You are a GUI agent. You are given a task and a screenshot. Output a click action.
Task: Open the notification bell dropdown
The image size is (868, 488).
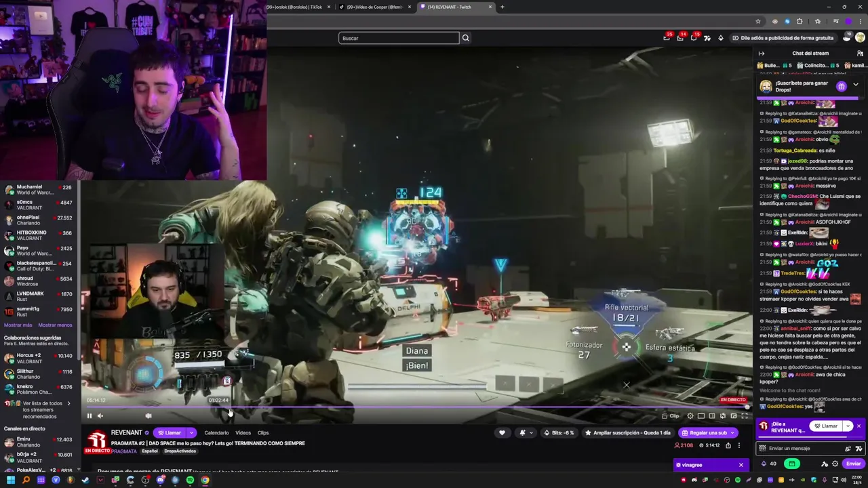(525, 432)
